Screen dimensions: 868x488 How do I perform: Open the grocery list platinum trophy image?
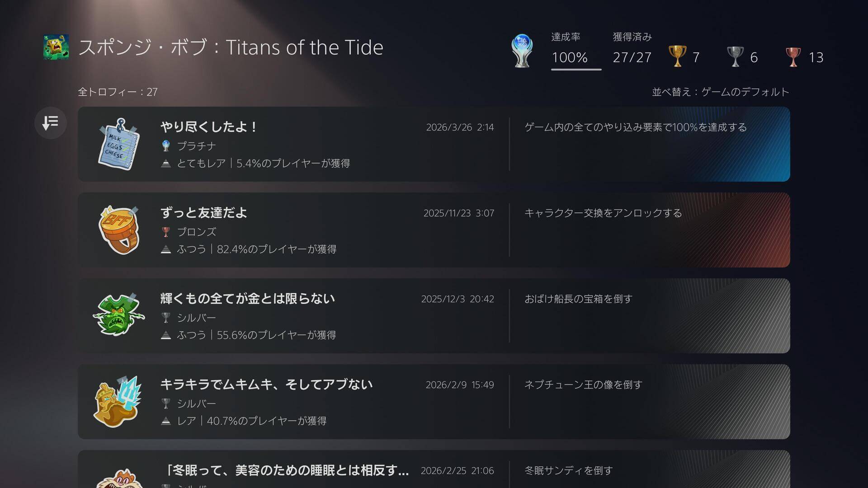pos(119,145)
